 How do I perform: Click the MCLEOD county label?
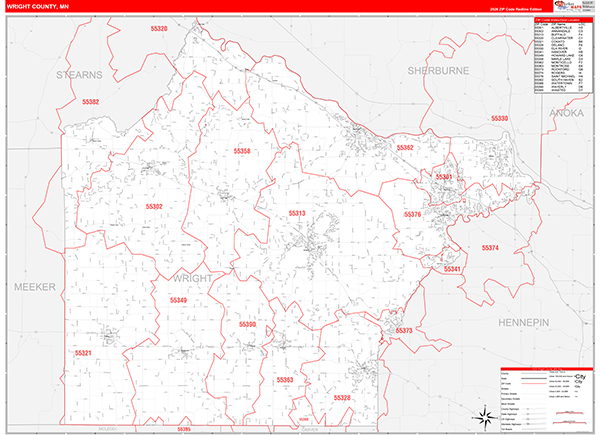click(x=107, y=429)
